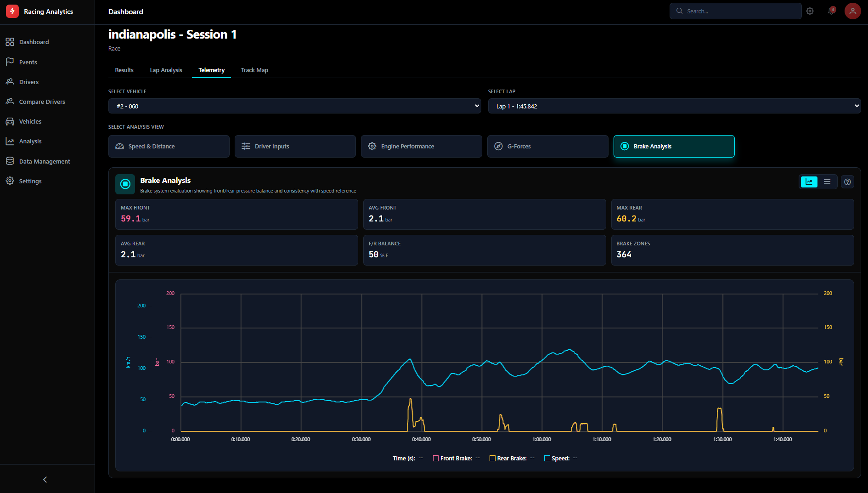Click the 1:30.000 time axis label
Image resolution: width=868 pixels, height=493 pixels.
(x=722, y=439)
